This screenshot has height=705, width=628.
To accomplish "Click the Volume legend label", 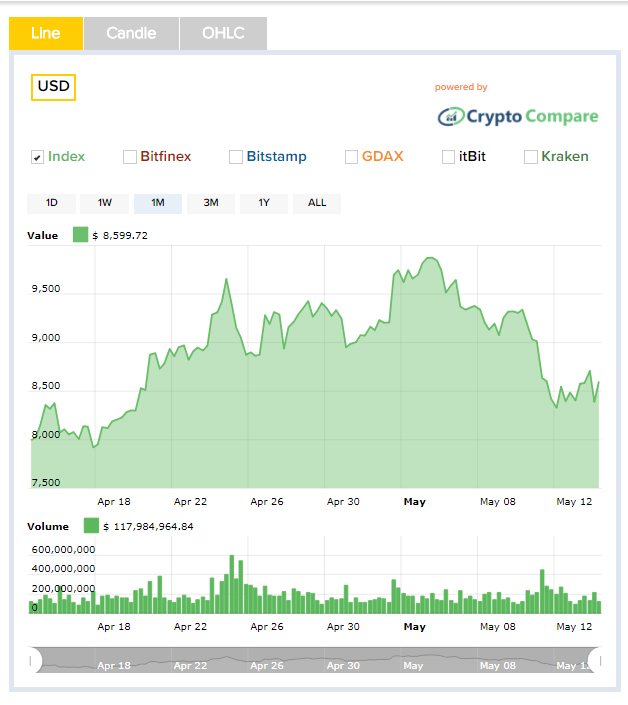I will [x=48, y=527].
